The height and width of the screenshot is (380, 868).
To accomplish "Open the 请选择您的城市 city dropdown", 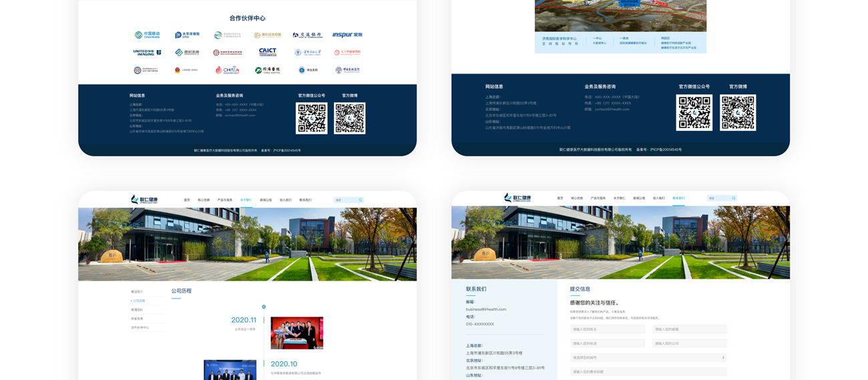I will (648, 358).
